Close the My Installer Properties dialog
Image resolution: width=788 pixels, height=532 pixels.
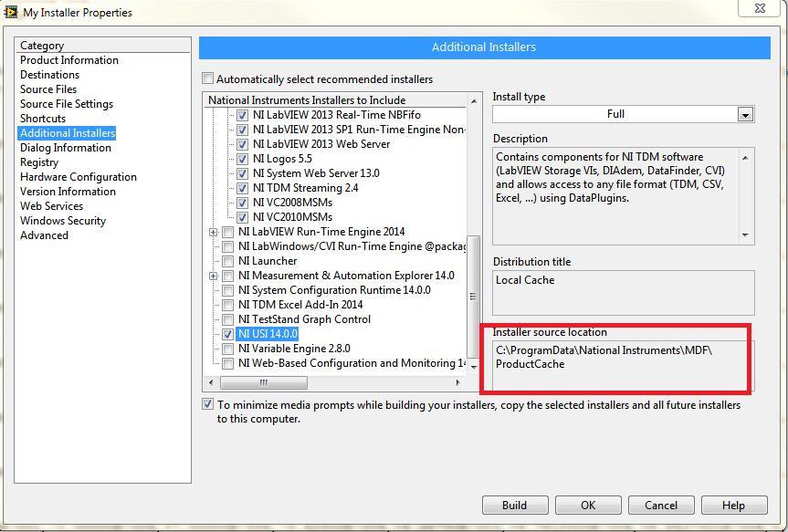[x=760, y=7]
